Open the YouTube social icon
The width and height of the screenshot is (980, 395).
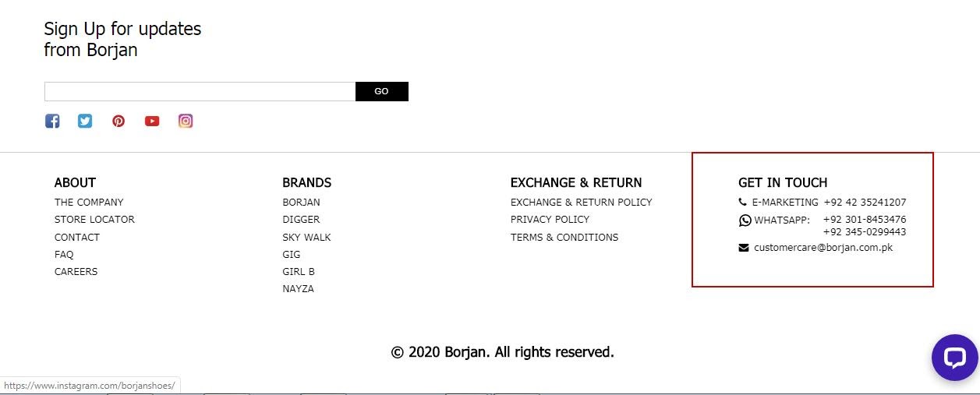coord(152,121)
